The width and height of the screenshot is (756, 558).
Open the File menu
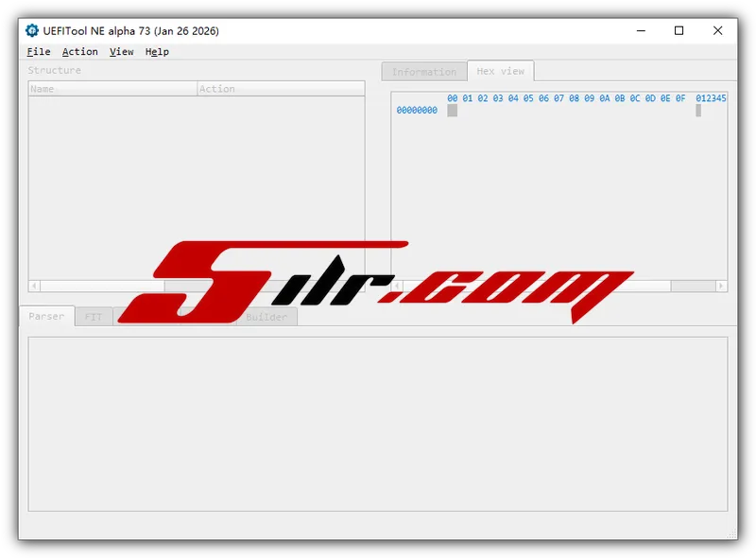point(39,52)
